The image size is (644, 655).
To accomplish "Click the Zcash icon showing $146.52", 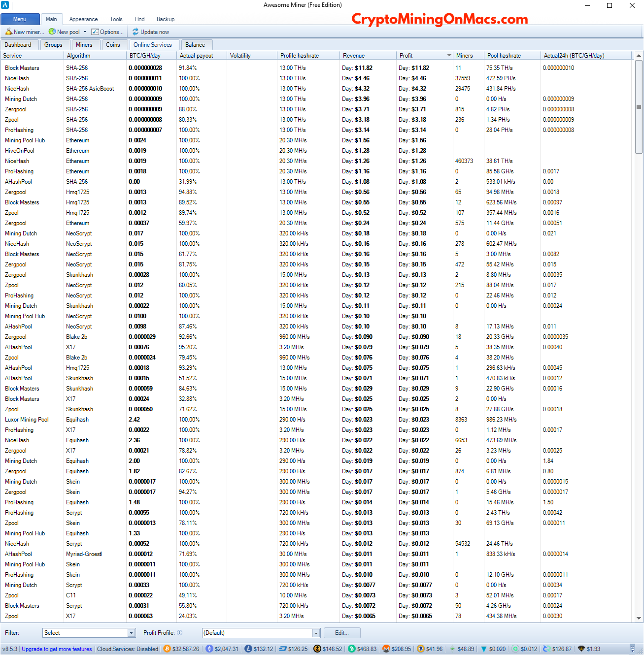I will [x=317, y=649].
